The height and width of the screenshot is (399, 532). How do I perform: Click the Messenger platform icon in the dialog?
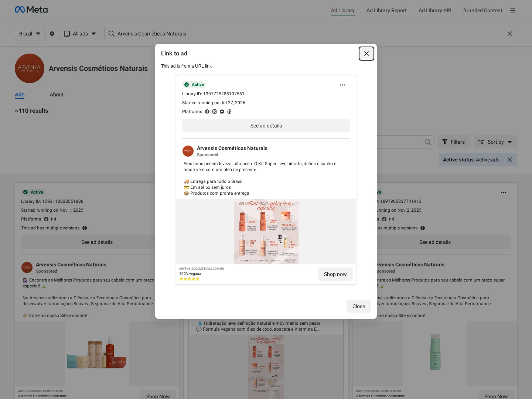pos(222,112)
